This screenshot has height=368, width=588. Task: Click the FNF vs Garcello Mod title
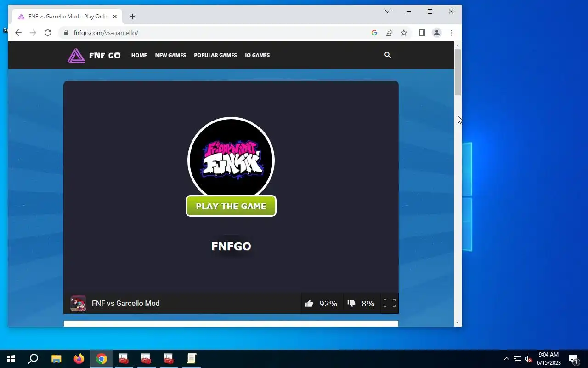[x=126, y=304]
